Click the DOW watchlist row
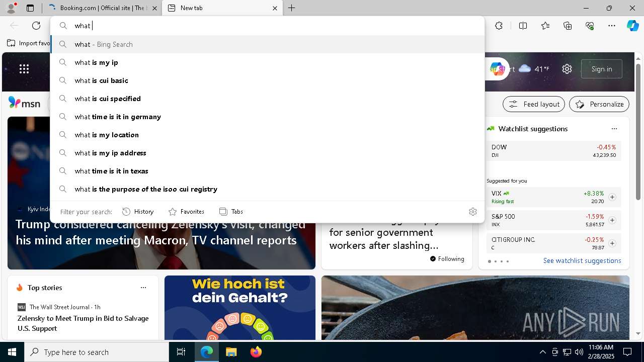Viewport: 644px width, 362px height. pos(553,151)
